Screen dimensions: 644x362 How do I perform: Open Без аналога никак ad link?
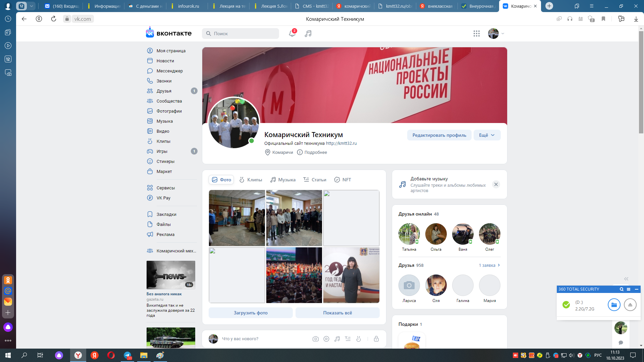164,294
